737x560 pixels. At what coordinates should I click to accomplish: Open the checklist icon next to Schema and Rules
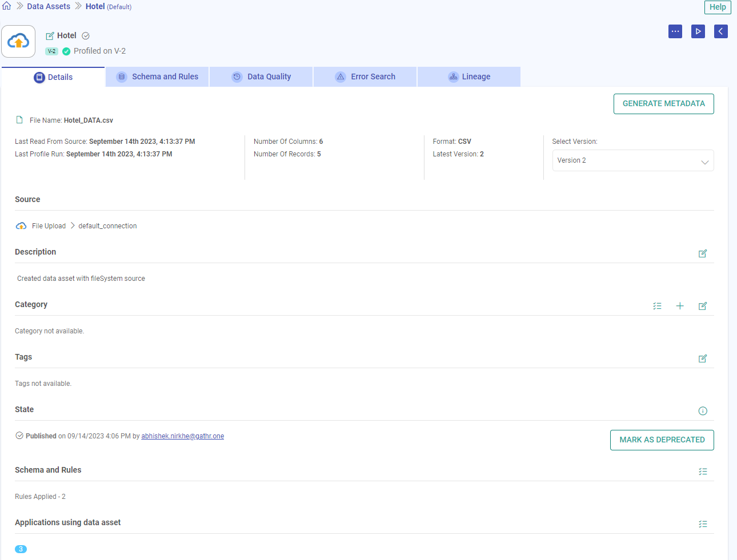tap(703, 471)
